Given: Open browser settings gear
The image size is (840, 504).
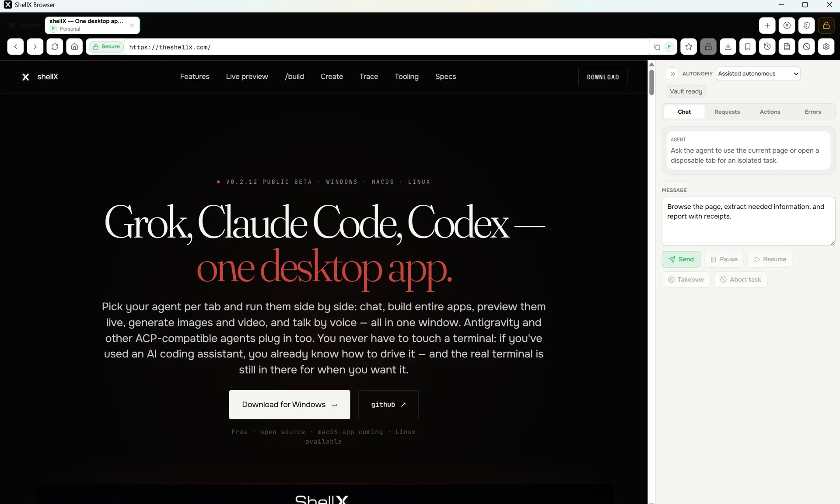Looking at the screenshot, I should 826,47.
